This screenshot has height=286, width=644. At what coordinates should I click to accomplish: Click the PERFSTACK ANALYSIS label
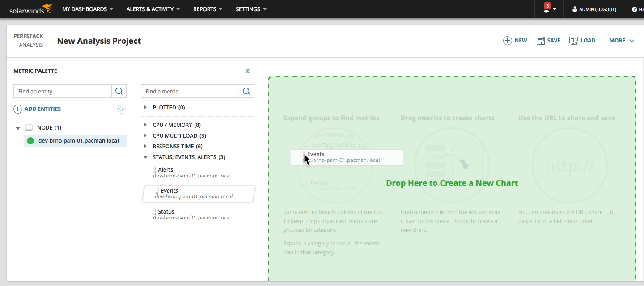coord(28,41)
